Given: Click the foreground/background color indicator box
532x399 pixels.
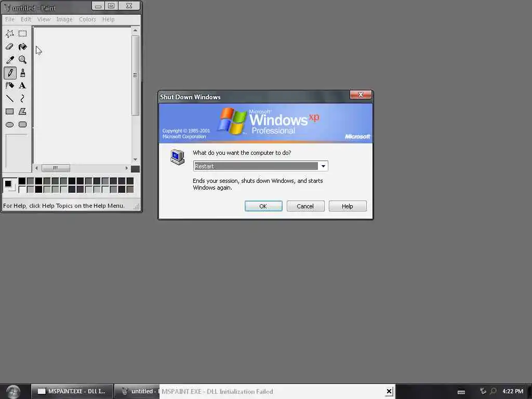Looking at the screenshot, I should point(10,185).
